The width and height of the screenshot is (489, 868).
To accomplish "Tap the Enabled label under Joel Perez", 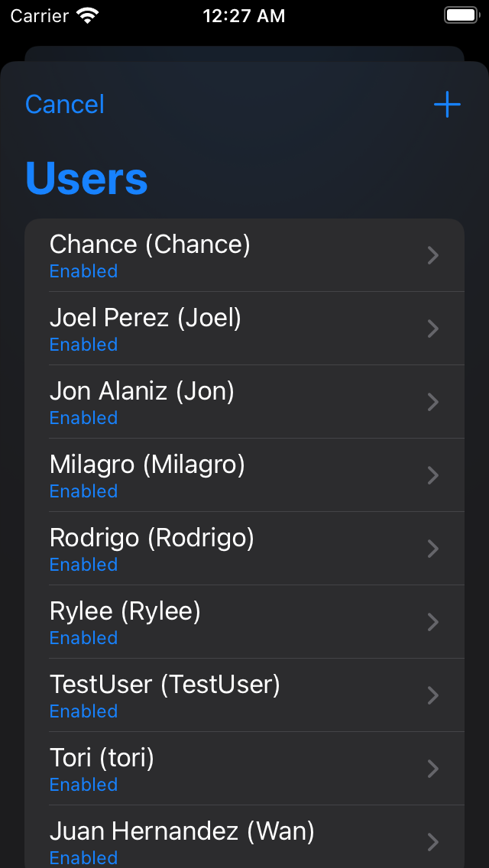I will [83, 345].
